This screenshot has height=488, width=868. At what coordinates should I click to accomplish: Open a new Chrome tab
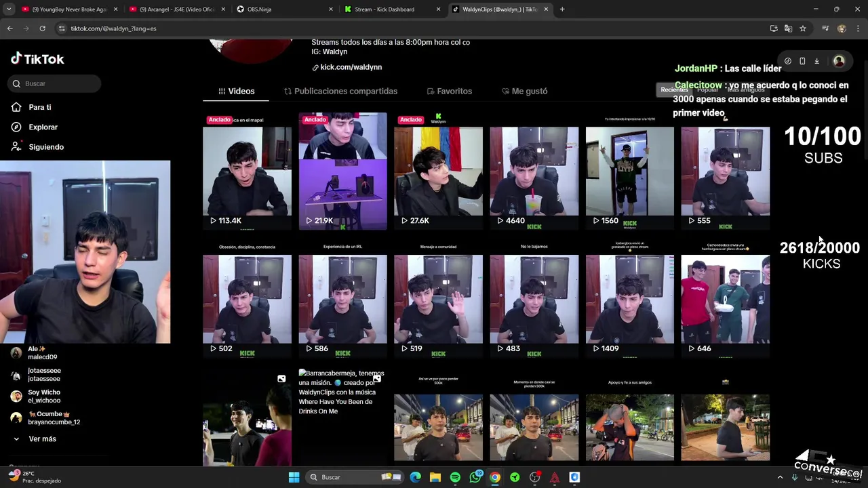(x=562, y=9)
